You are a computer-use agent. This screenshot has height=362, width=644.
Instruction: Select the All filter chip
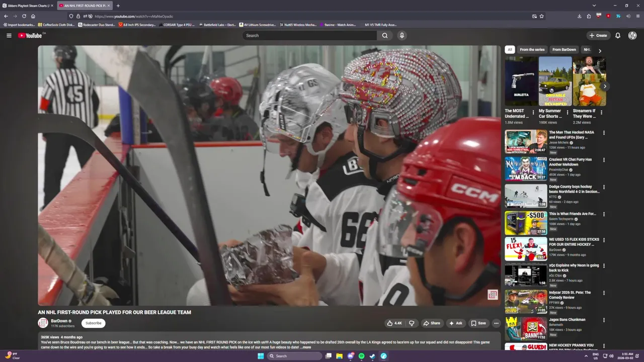(x=510, y=50)
